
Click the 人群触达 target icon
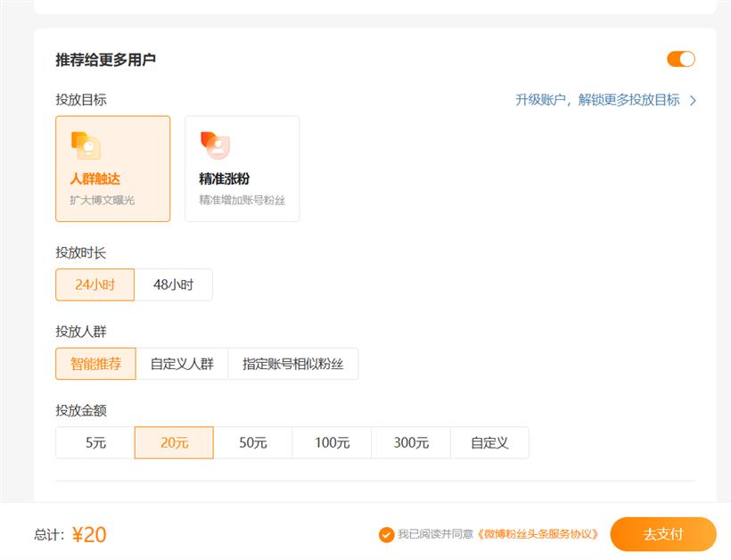86,145
